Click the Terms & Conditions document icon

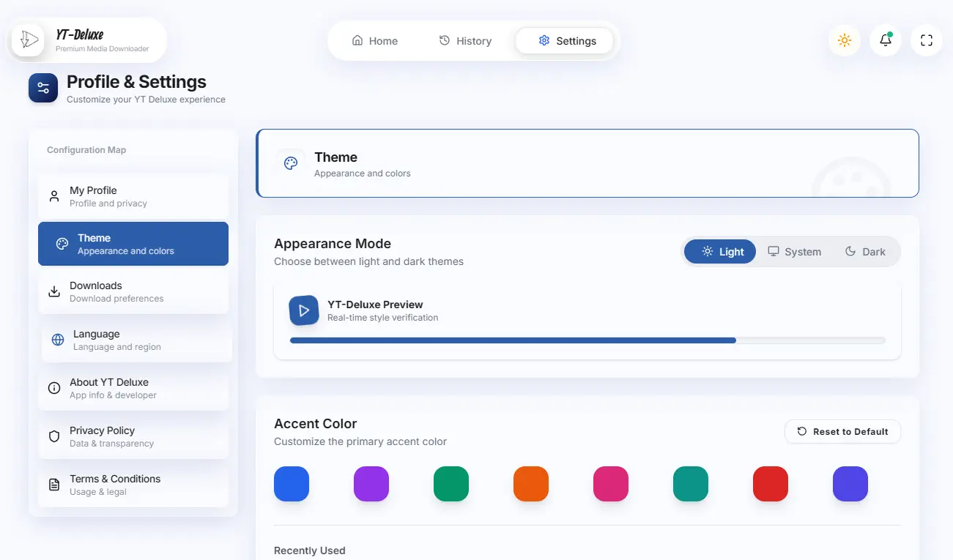coord(54,485)
